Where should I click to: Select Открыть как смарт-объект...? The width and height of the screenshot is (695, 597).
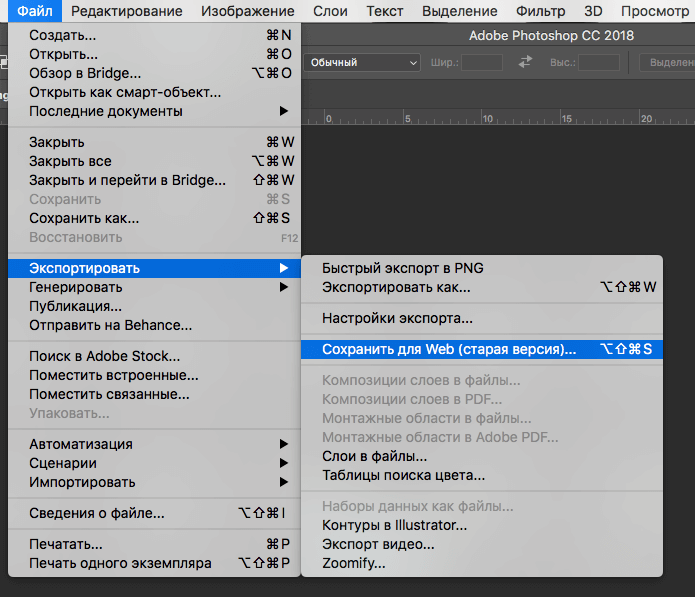[154, 92]
